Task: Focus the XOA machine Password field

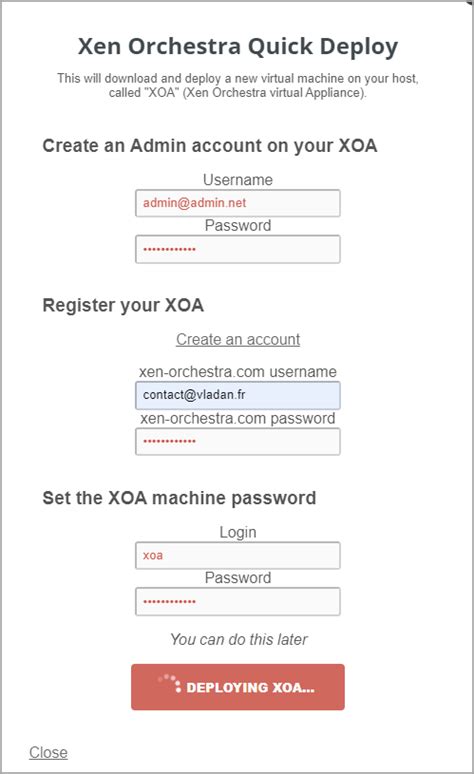Action: (x=238, y=601)
